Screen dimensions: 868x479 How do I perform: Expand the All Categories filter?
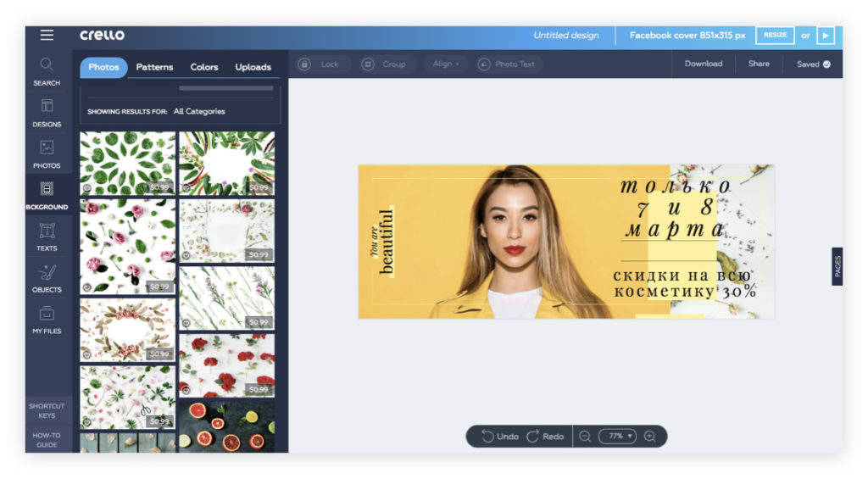199,111
